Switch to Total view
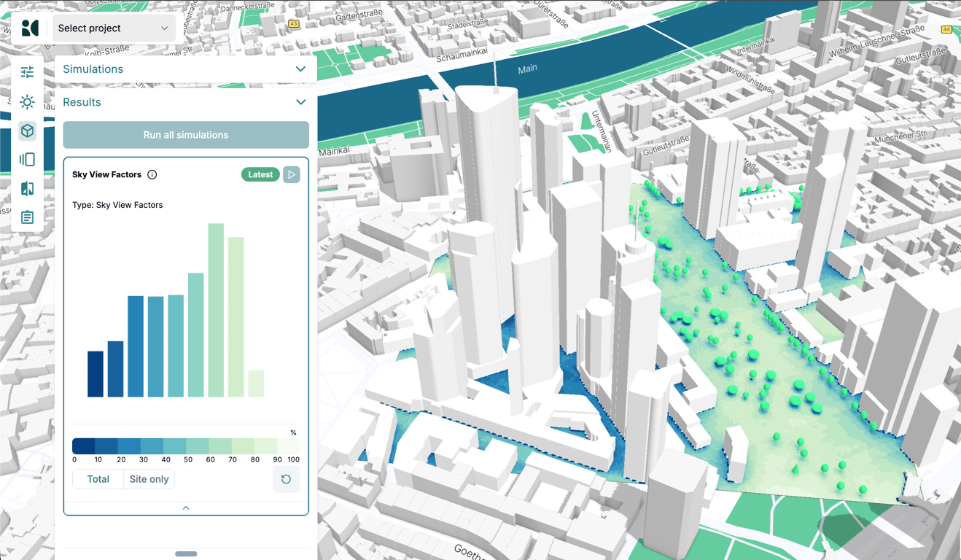The height and width of the screenshot is (560, 961). (98, 479)
